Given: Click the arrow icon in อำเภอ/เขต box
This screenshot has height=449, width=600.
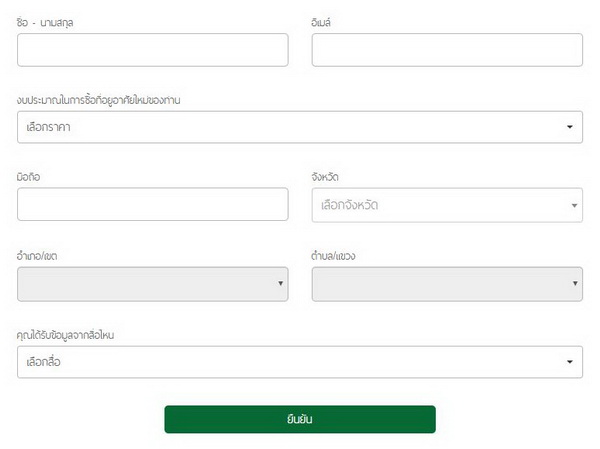Looking at the screenshot, I should [x=280, y=285].
